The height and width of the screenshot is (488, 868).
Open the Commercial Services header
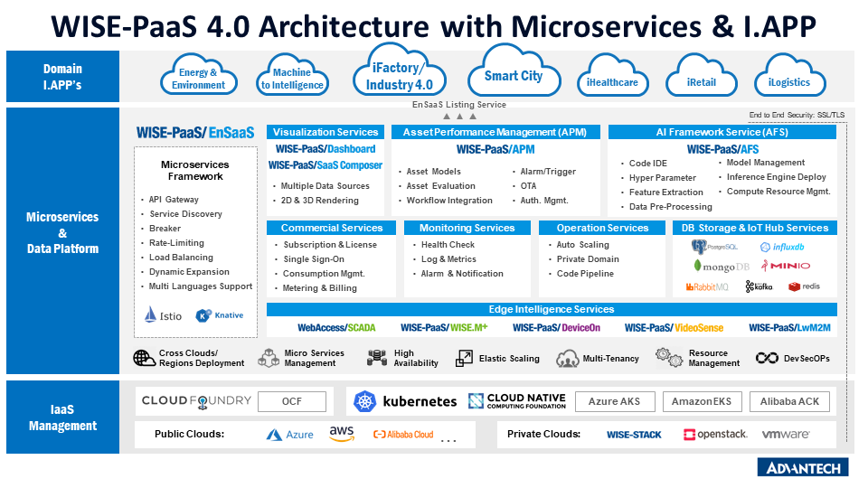click(332, 228)
